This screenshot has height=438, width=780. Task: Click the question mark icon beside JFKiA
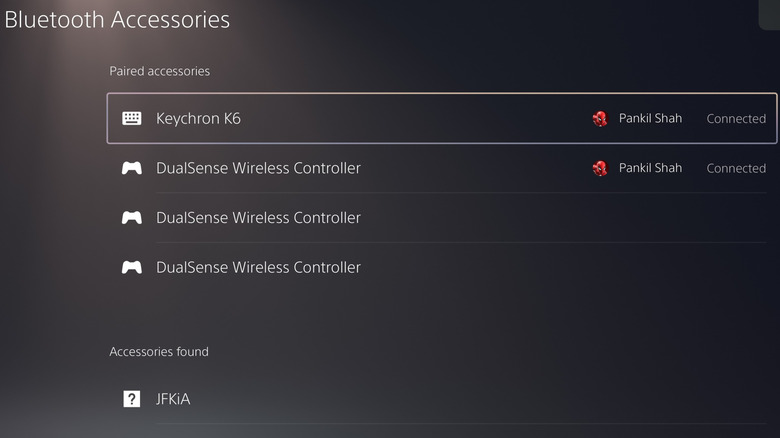pos(131,399)
